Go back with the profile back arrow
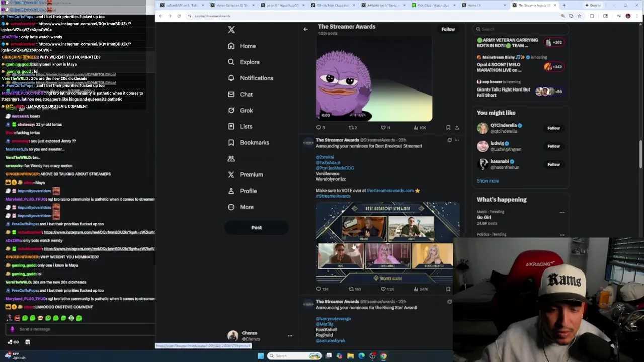The image size is (644, 362). click(305, 29)
